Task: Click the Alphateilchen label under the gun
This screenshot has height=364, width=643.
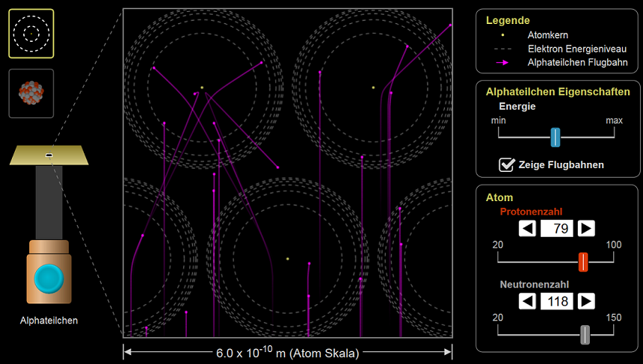Action: pos(49,321)
